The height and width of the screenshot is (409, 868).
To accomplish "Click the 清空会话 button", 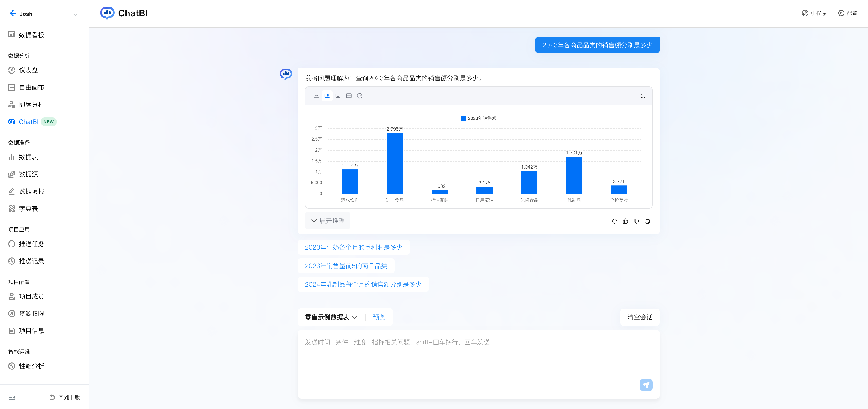I will (640, 317).
